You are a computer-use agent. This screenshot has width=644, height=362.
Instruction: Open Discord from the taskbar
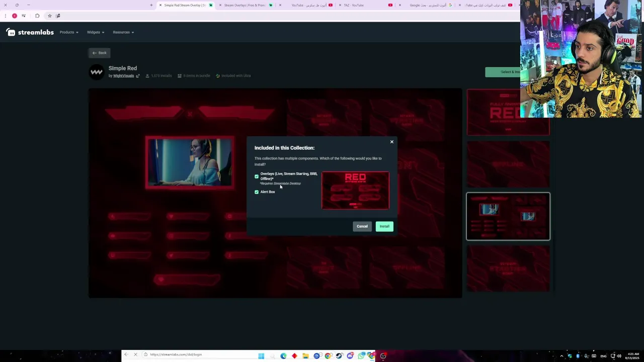click(x=350, y=356)
